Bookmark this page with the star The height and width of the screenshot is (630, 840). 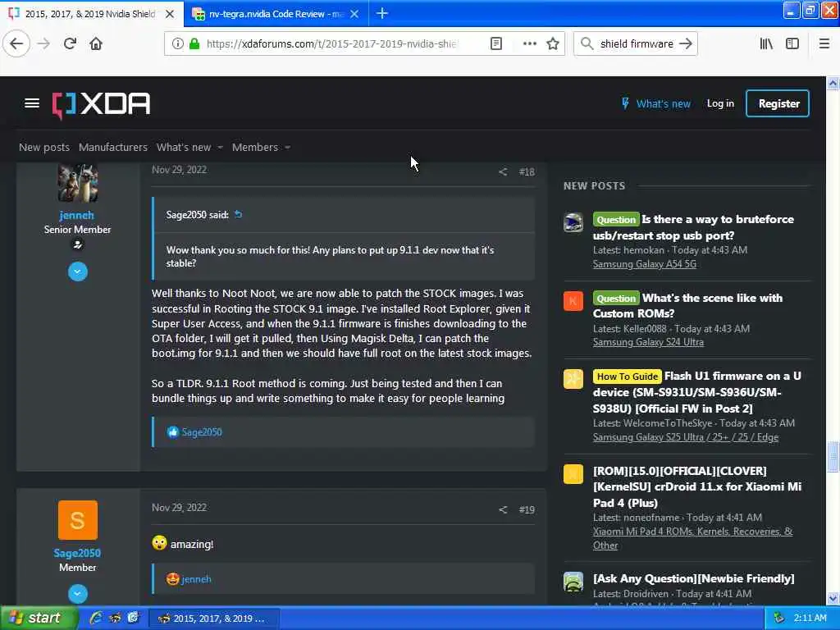click(553, 44)
